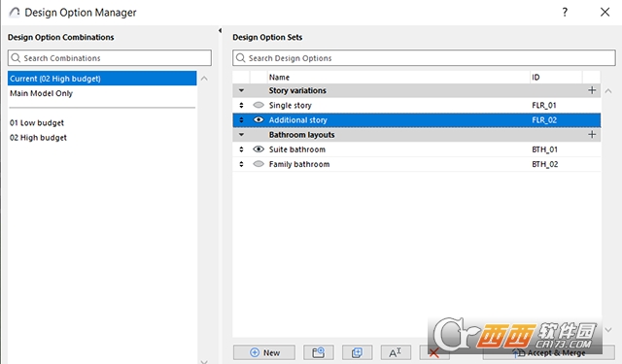Click the rename (A) icon button
The height and width of the screenshot is (364, 622).
click(x=396, y=352)
